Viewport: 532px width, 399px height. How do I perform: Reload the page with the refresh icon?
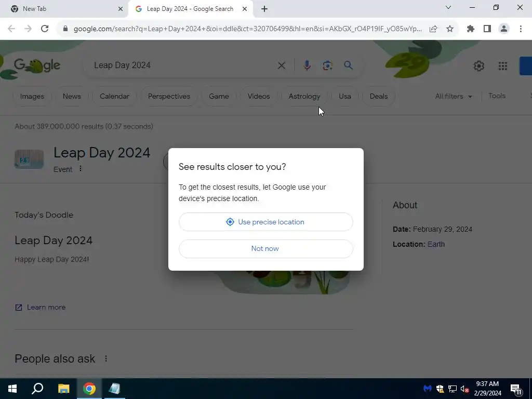coord(45,29)
